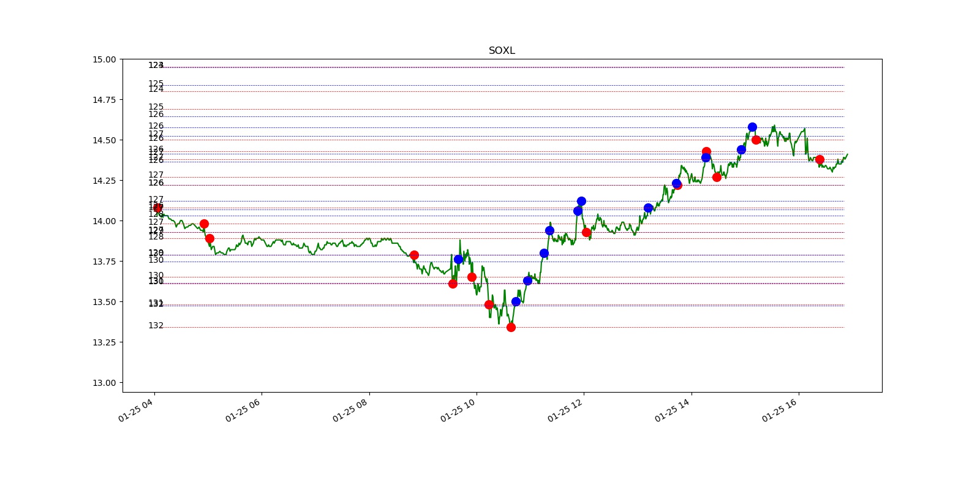Click the 01-25 14 x-axis label
This screenshot has width=980, height=490.
(672, 410)
